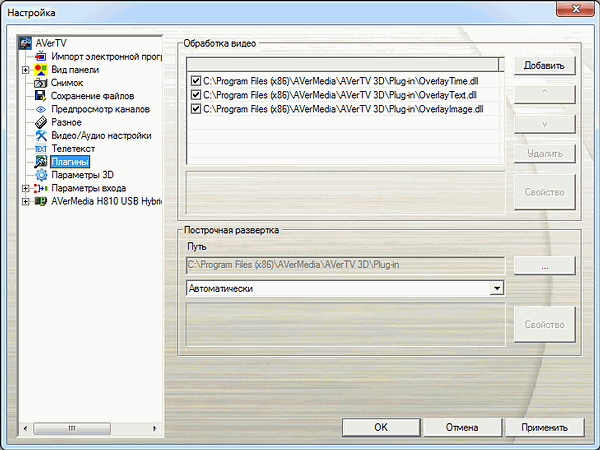Select Импорт электронной программы tree item
Viewport: 600px width, 450px height.
coord(106,57)
